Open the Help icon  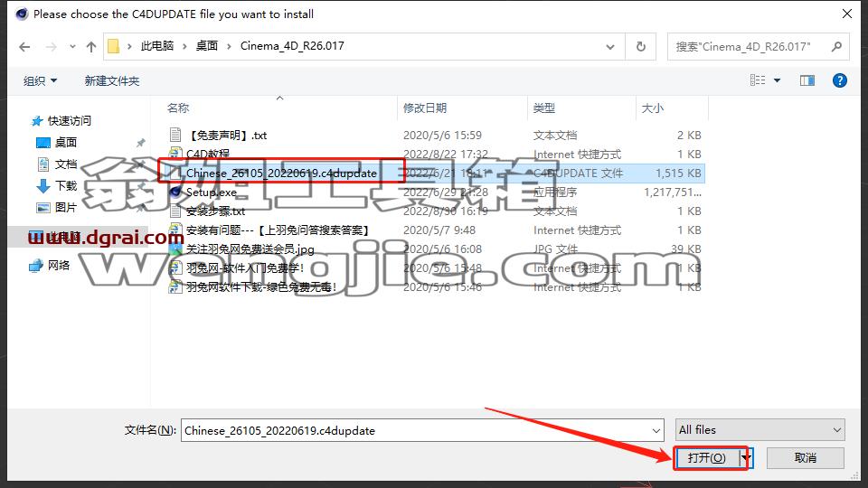(x=840, y=80)
